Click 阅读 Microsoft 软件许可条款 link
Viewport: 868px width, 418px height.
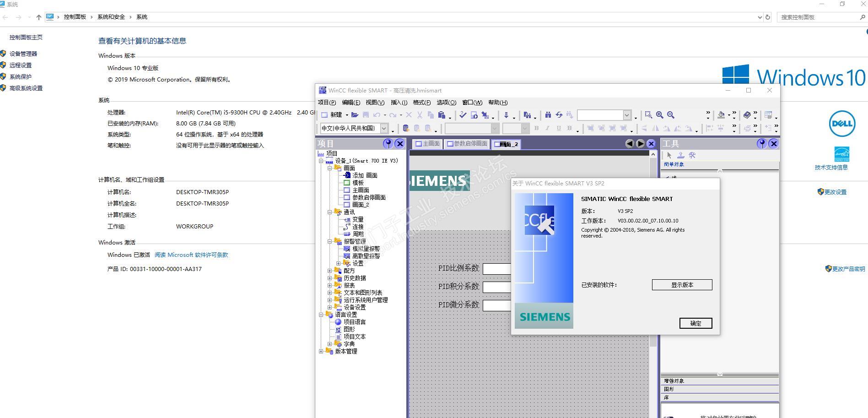pyautogui.click(x=191, y=255)
